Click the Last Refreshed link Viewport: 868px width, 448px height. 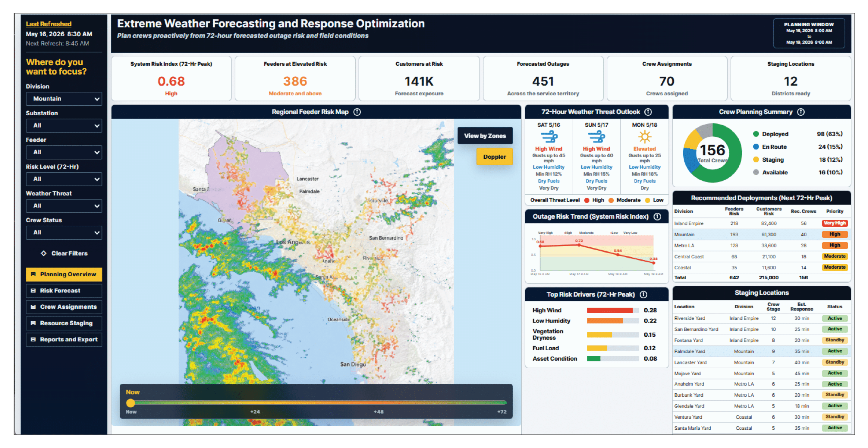[x=49, y=24]
